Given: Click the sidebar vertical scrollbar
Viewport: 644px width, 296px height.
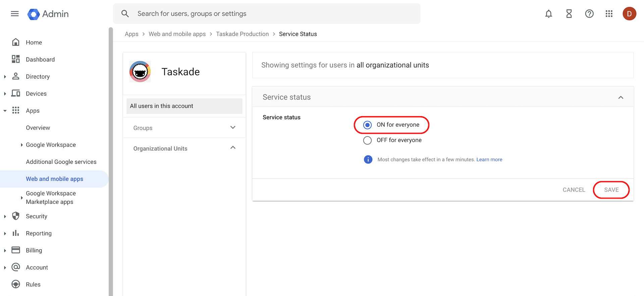Looking at the screenshot, I should pyautogui.click(x=111, y=161).
